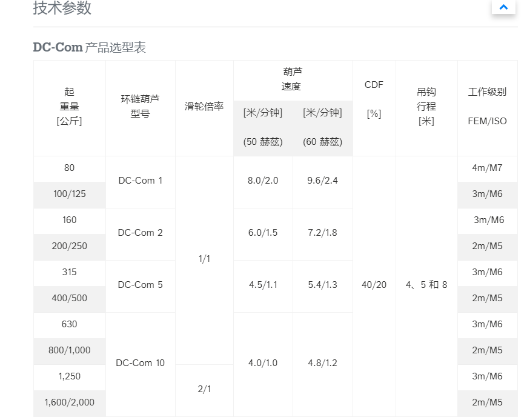Select the DC-Com 10 model cell
Screen dimensions: 527x420
pos(140,363)
